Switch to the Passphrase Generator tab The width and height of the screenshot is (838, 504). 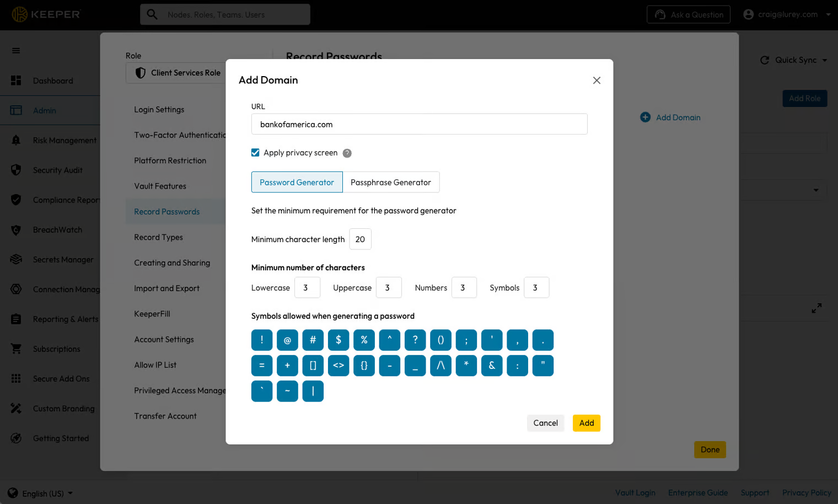point(391,183)
